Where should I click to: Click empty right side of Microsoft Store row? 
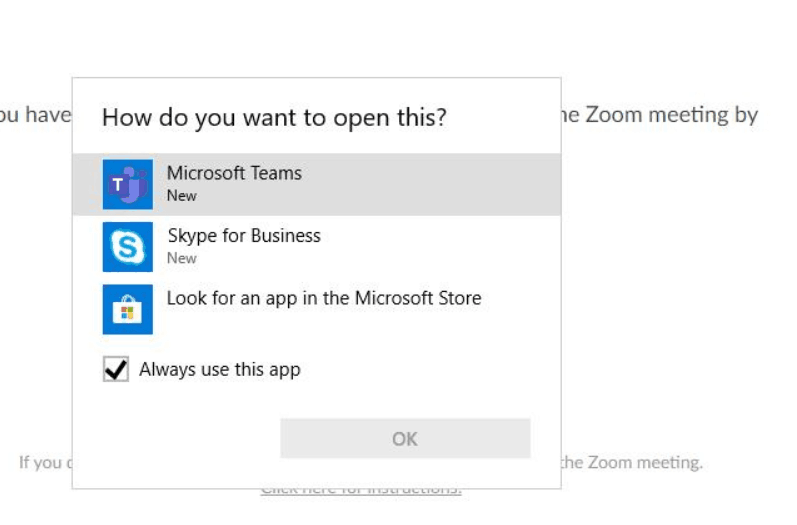tap(520, 309)
